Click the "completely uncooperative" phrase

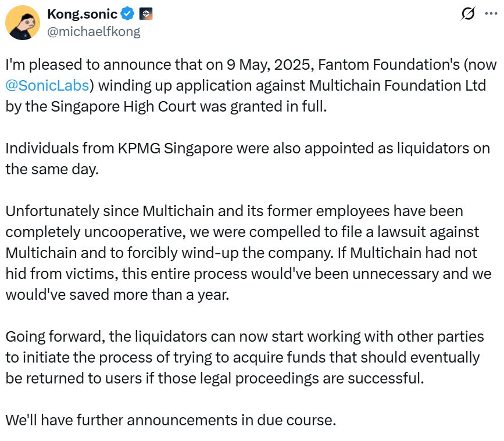pos(90,231)
